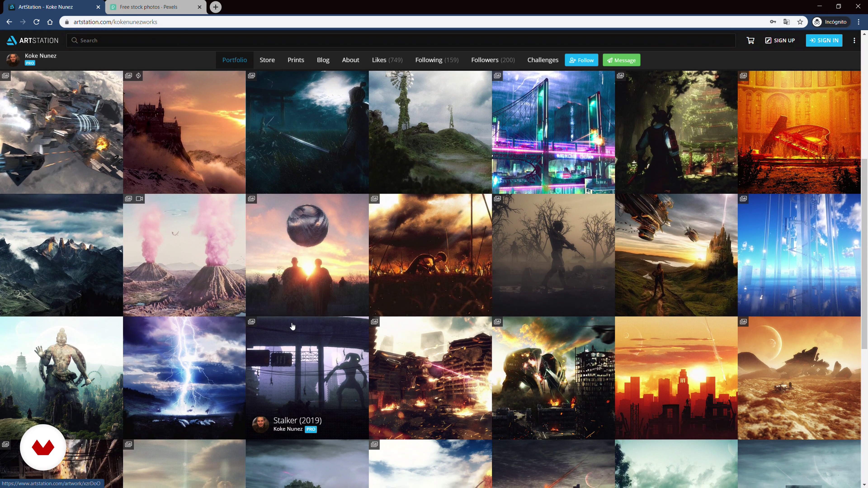Open the orange city skyline sunset thumbnail

point(676,378)
